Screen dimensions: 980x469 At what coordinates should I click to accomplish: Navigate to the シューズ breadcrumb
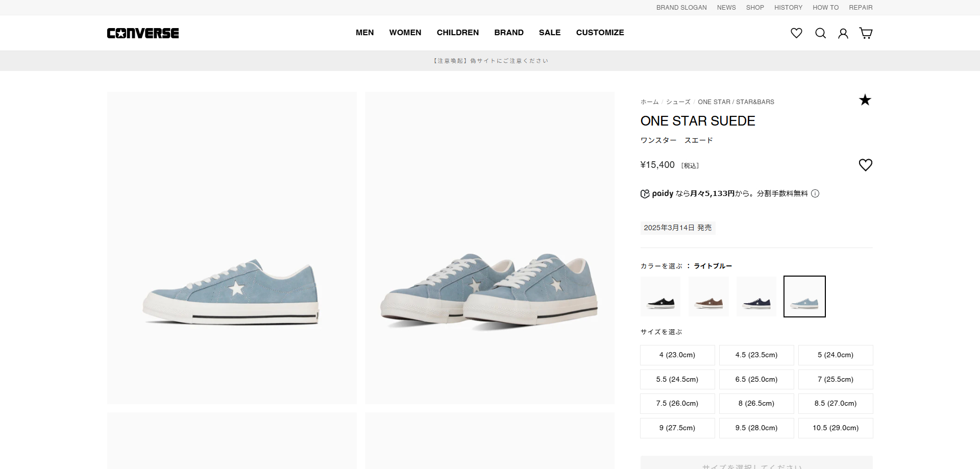[678, 102]
